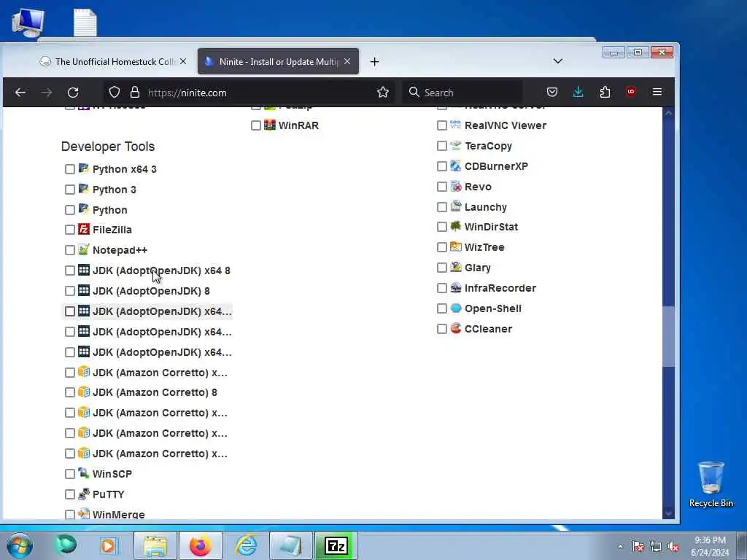Click the WizTree app icon

(456, 247)
